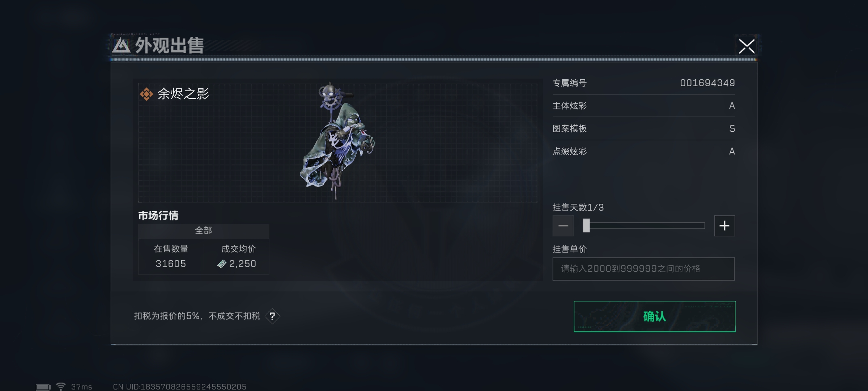Click the 专属编号 001694349 row
868x391 pixels.
[x=644, y=83]
